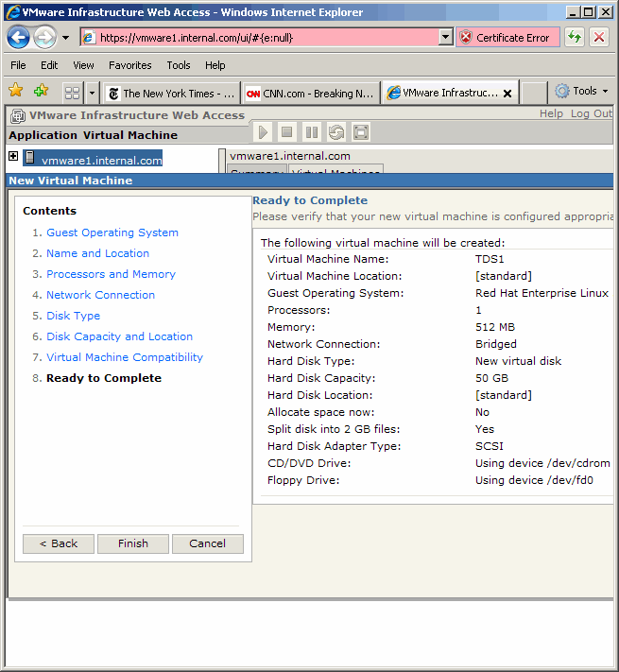619x672 pixels.
Task: Click the Add to Favorites icon
Action: pos(41,92)
